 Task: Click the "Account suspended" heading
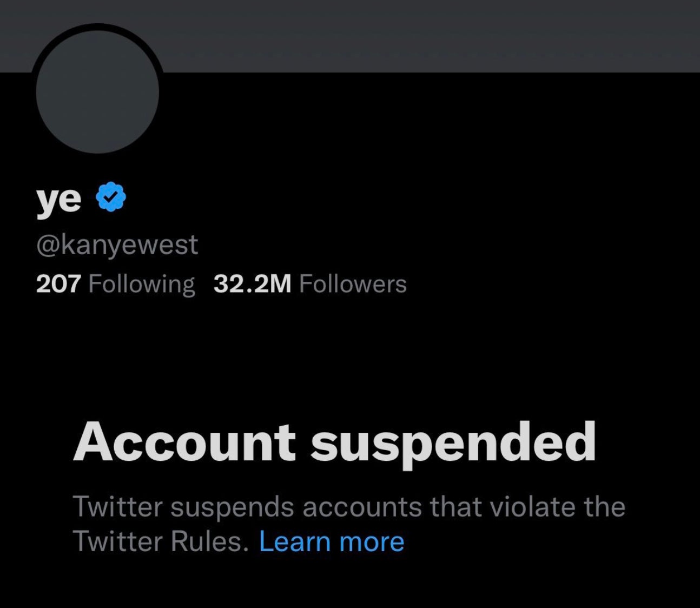[x=334, y=442]
